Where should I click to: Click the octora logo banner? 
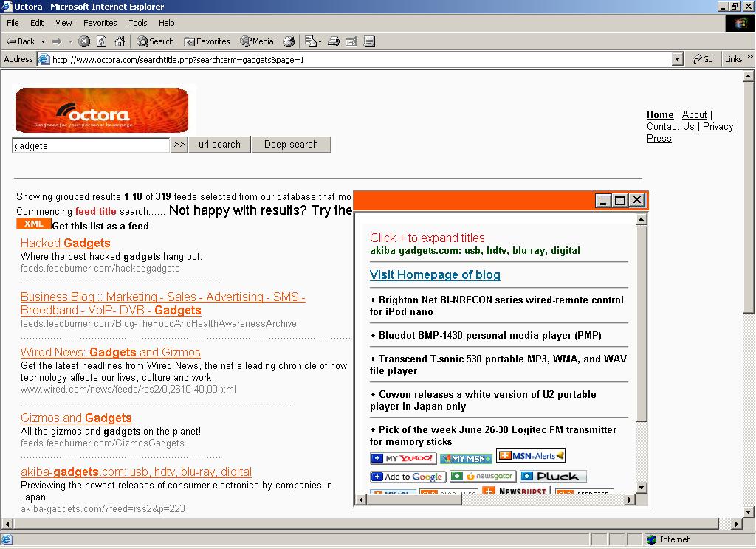[x=102, y=110]
